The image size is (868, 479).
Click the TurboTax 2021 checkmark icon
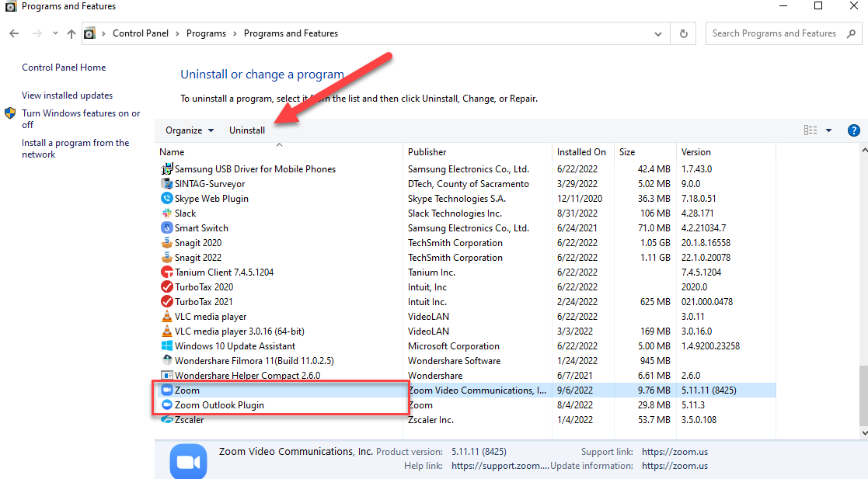coord(166,301)
